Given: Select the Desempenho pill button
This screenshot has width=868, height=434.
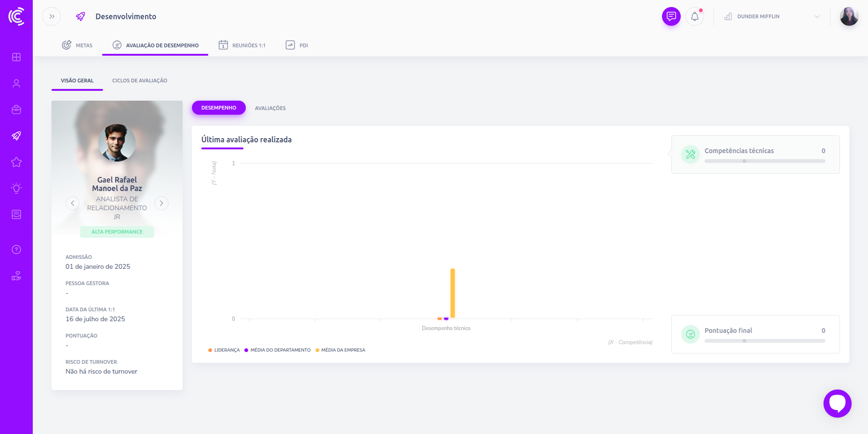Looking at the screenshot, I should point(219,108).
